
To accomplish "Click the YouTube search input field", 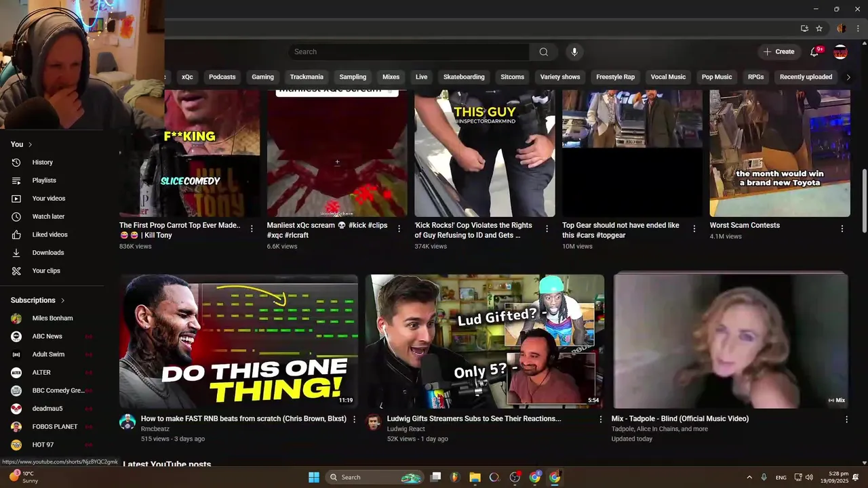I will (x=409, y=52).
